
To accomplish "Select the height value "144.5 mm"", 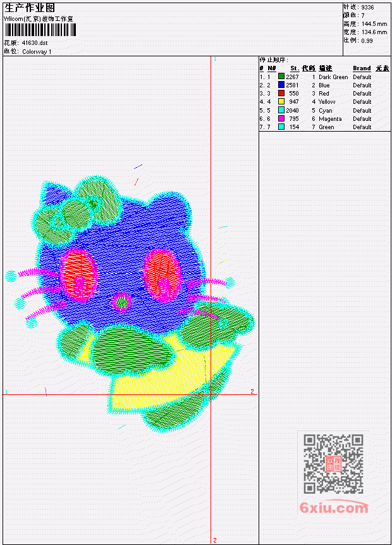I will tap(374, 24).
